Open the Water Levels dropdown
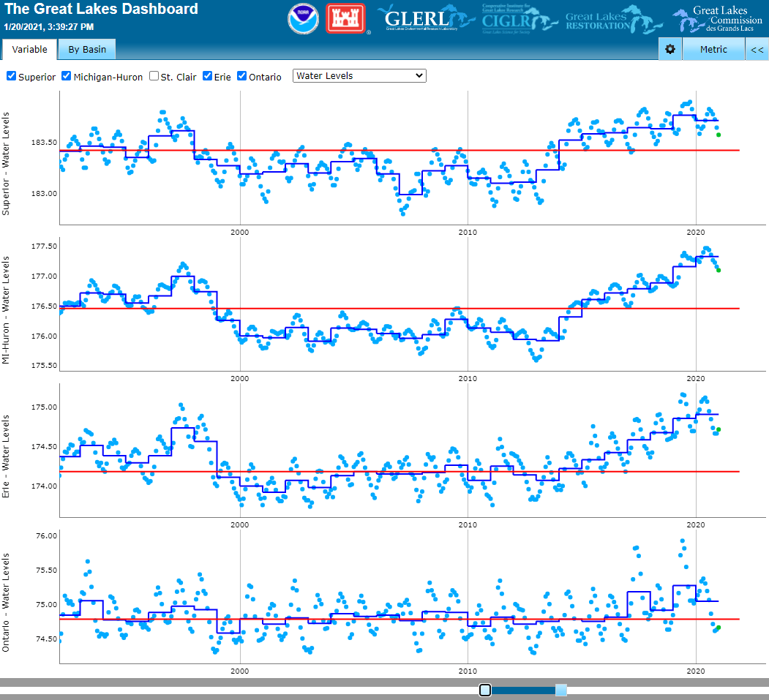Screen dimensions: 769x700 [x=359, y=75]
